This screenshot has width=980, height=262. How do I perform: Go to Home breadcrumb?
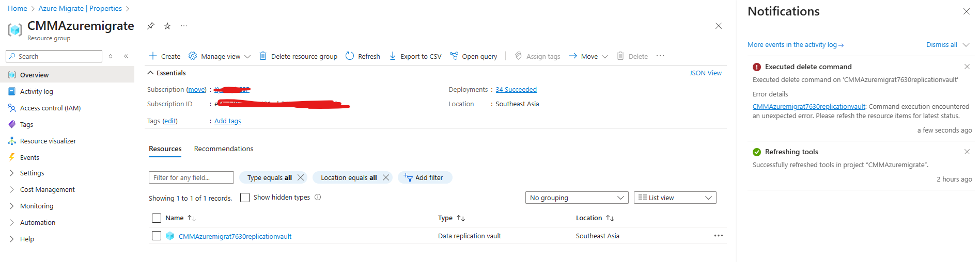pyautogui.click(x=18, y=8)
